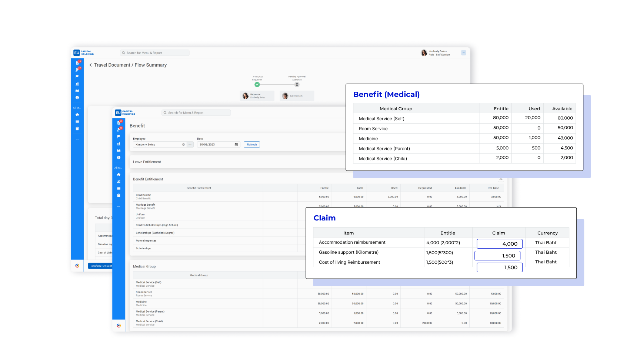The image size is (630, 364).
Task: Click the calendar icon in the Date field
Action: (x=236, y=145)
